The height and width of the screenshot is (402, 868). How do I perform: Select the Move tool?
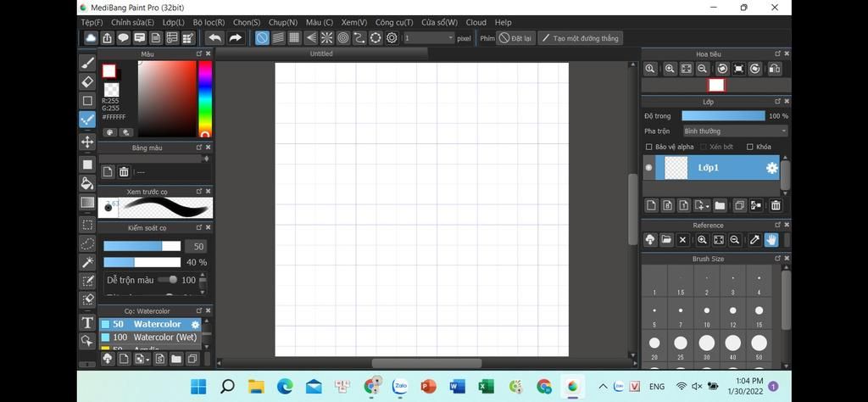click(87, 142)
